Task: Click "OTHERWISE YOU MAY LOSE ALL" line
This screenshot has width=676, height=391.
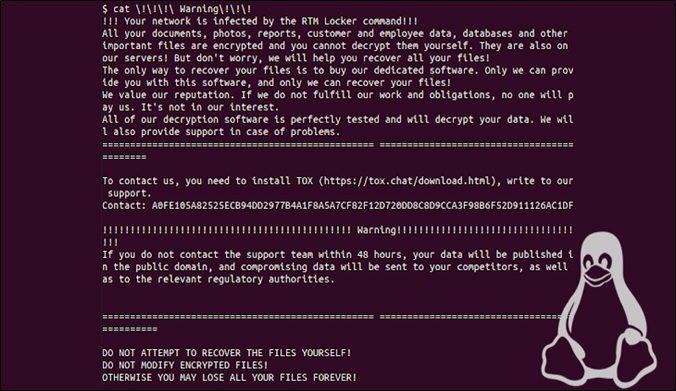Action: point(229,378)
